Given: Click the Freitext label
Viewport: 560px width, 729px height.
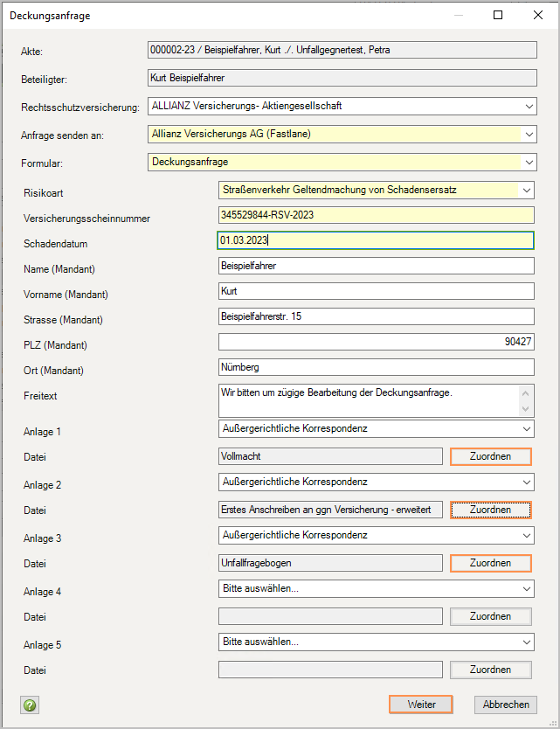Looking at the screenshot, I should (40, 396).
